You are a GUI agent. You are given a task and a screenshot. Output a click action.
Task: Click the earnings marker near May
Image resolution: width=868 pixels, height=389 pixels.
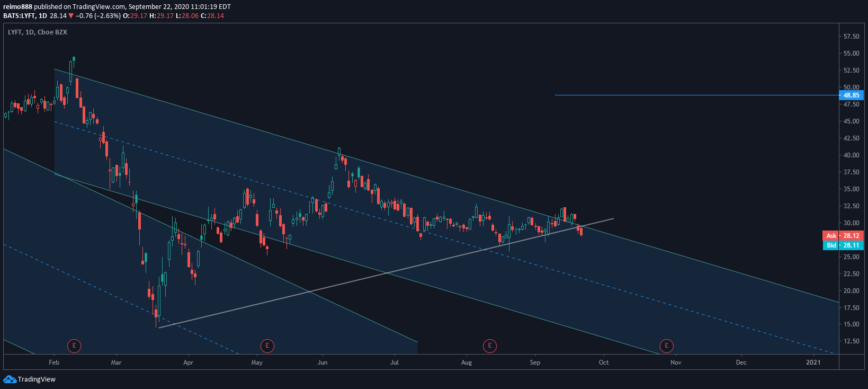tap(267, 346)
